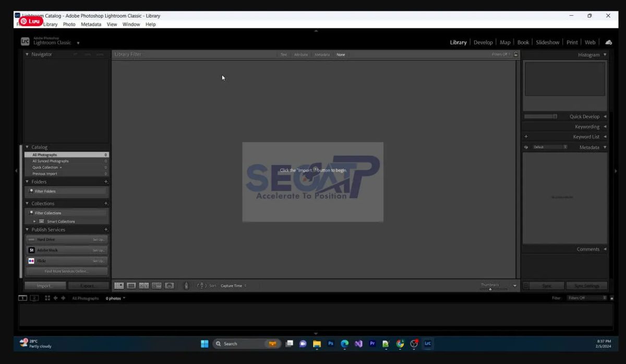This screenshot has height=364, width=626.
Task: Expand the Smart Collections set
Action: tap(35, 222)
